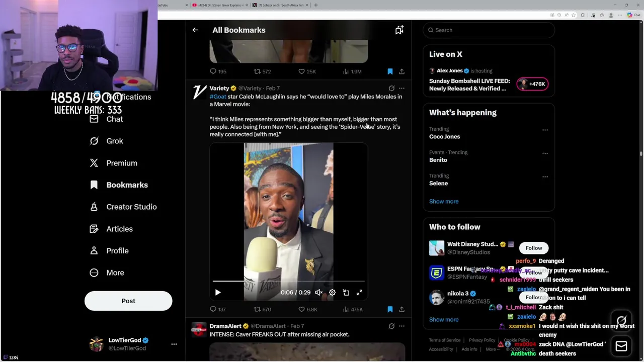Go back using the All Bookmarks arrow

click(195, 30)
